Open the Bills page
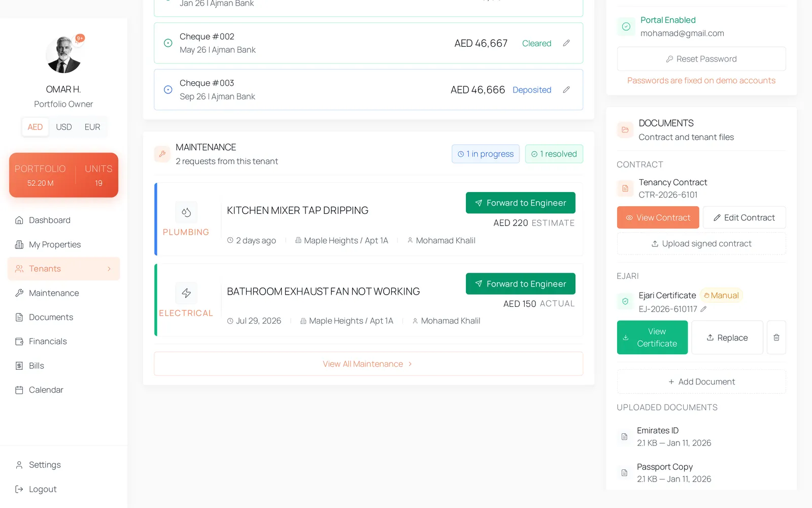The width and height of the screenshot is (812, 508). coord(63,366)
